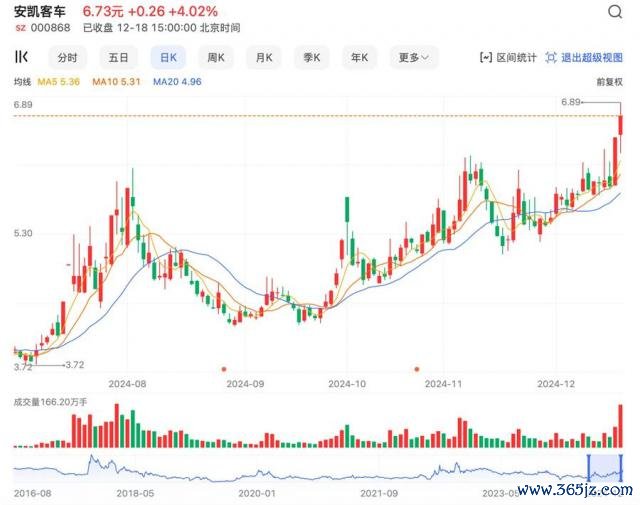
Task: Click the stock code 000868
Action: pyautogui.click(x=51, y=28)
